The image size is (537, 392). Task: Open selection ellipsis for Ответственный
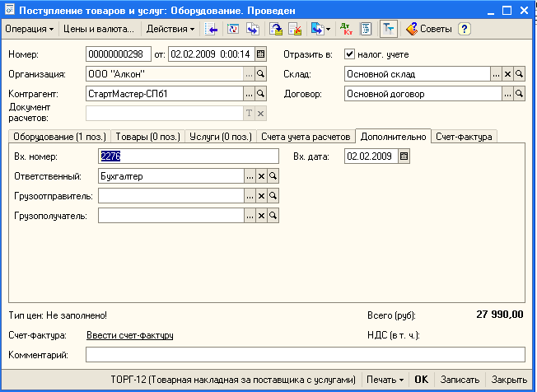(x=250, y=176)
